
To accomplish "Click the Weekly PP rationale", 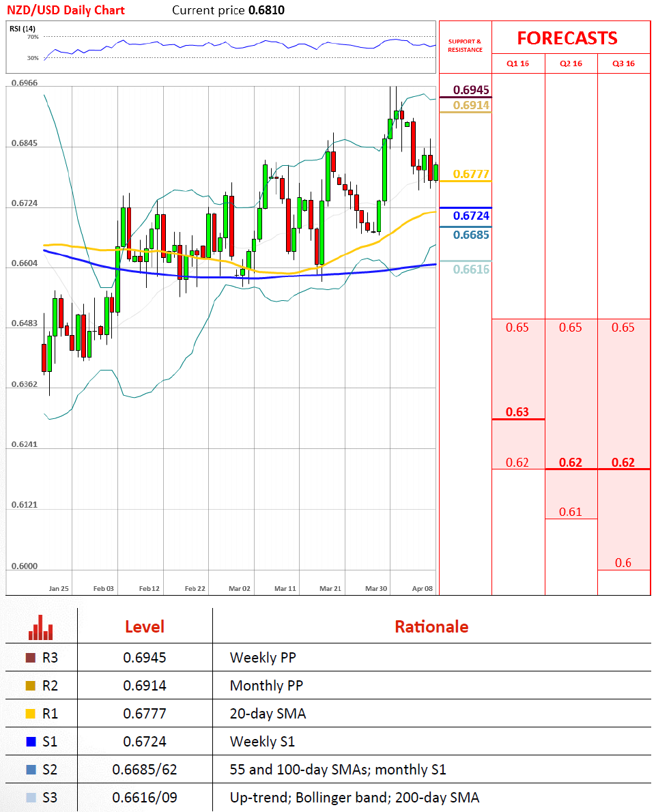I will tap(263, 658).
